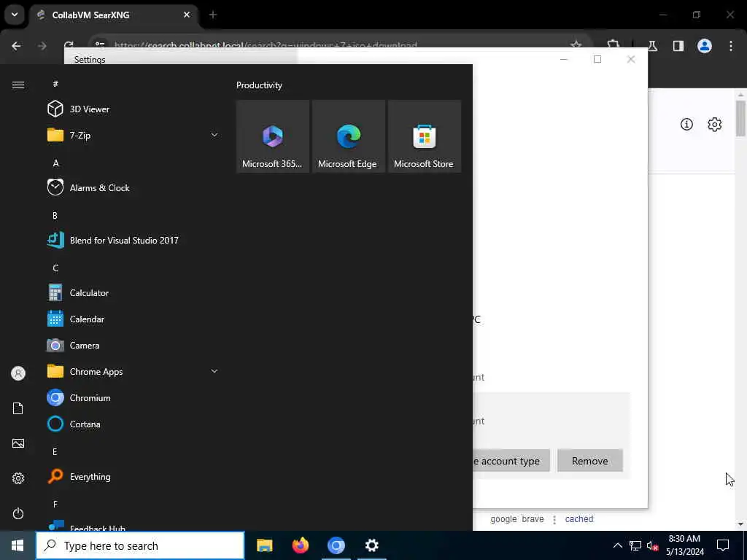Select the CollabVM SearXNG tab
The width and height of the screenshot is (747, 560).
coord(114,15)
